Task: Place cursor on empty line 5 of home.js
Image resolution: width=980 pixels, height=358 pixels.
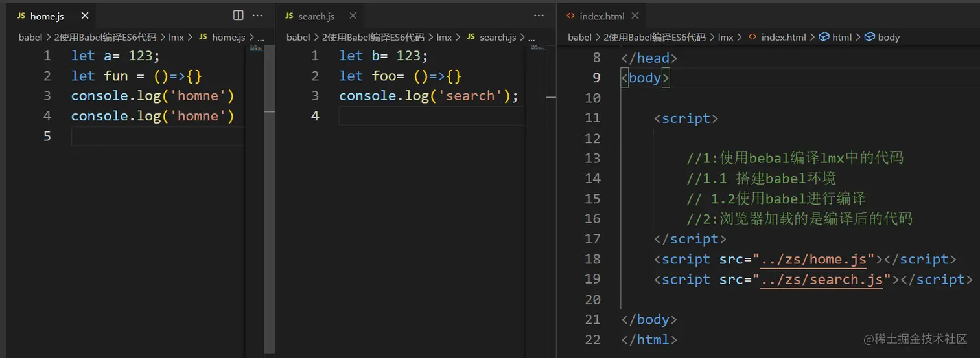Action: click(156, 136)
